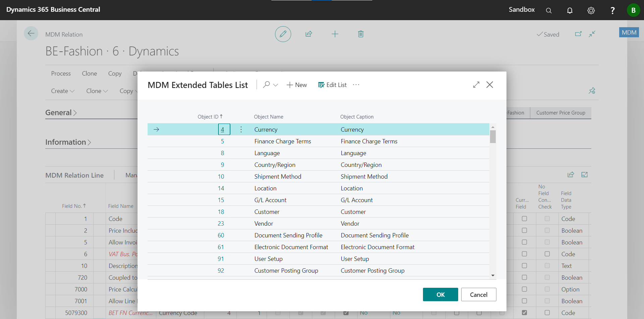Confirm with the OK button

(440, 294)
